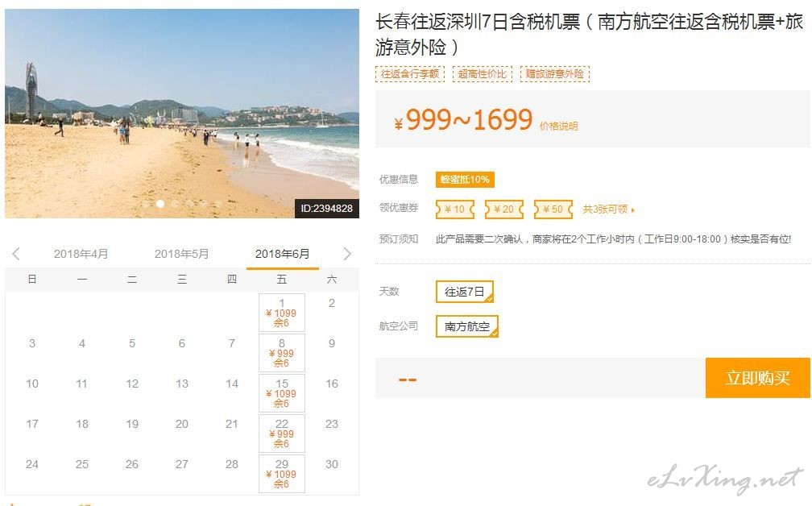Click calendar date 3
This screenshot has width=812, height=506.
pos(32,343)
